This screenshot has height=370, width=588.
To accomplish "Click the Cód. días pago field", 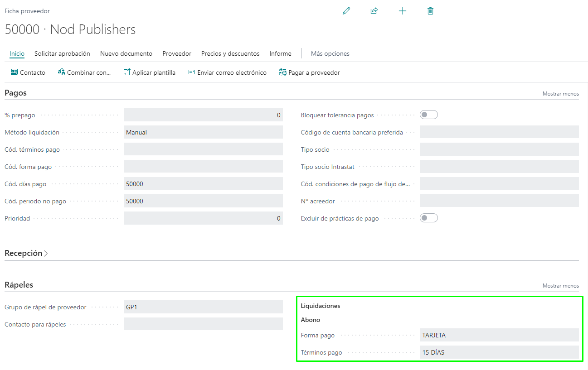I will point(203,184).
